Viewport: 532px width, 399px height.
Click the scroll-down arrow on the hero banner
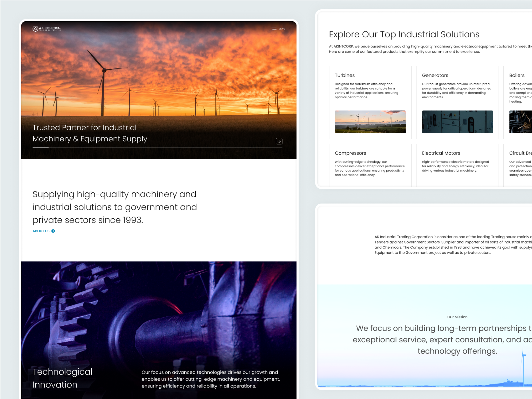coord(279,141)
